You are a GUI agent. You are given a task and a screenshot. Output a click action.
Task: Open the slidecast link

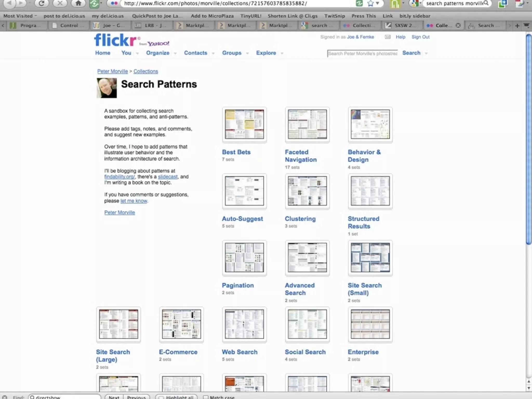click(x=168, y=177)
